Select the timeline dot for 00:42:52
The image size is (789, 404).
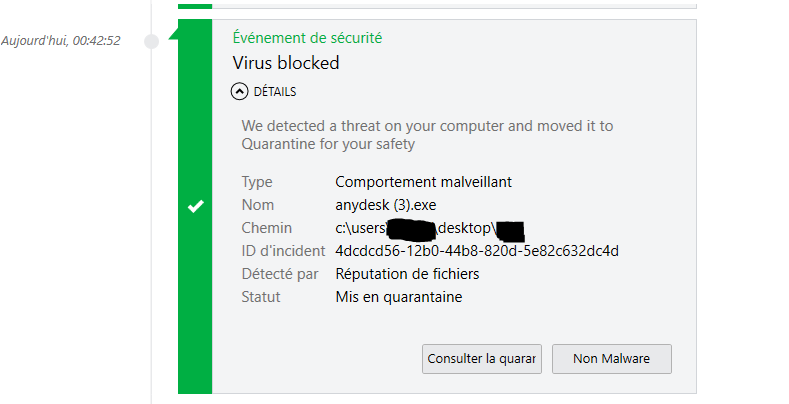pos(152,42)
